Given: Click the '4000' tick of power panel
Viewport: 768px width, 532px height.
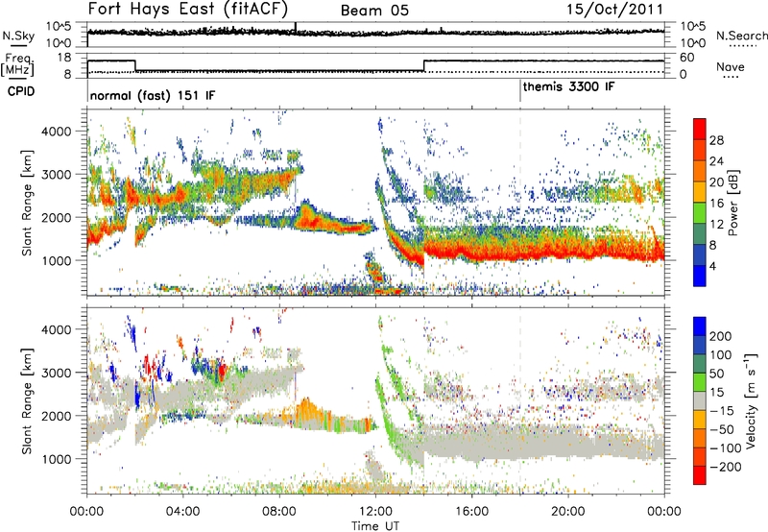Looking at the screenshot, I should pos(56,132).
